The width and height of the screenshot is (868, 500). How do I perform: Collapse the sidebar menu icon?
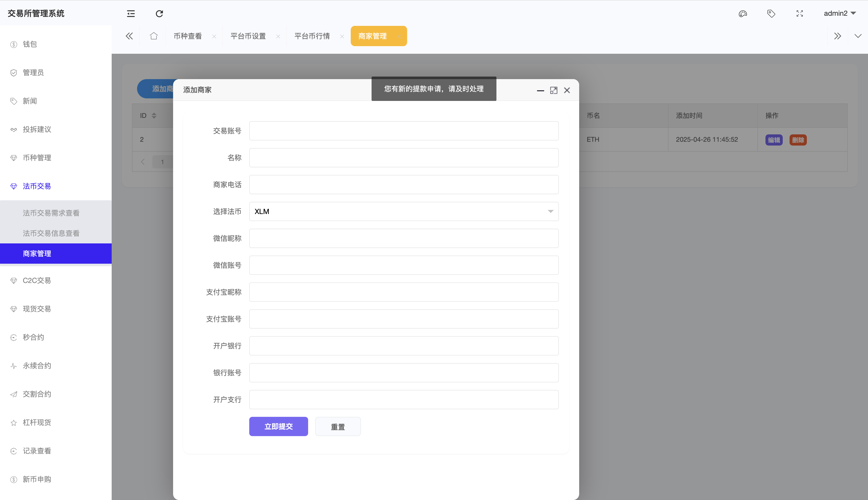[131, 14]
